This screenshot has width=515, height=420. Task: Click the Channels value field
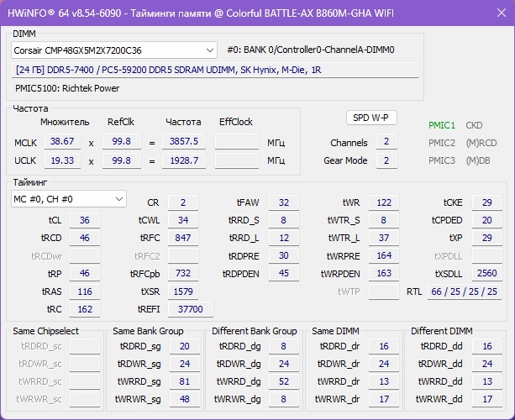(x=386, y=141)
